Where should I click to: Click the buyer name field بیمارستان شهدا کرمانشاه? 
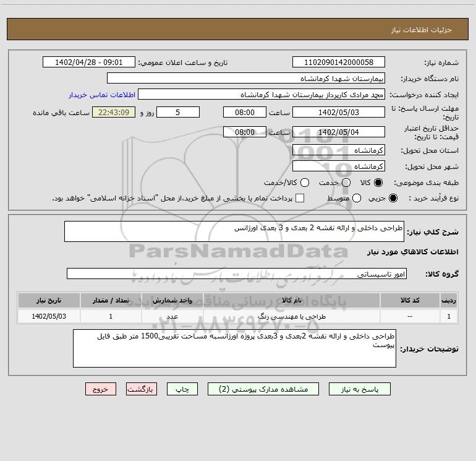246,78
